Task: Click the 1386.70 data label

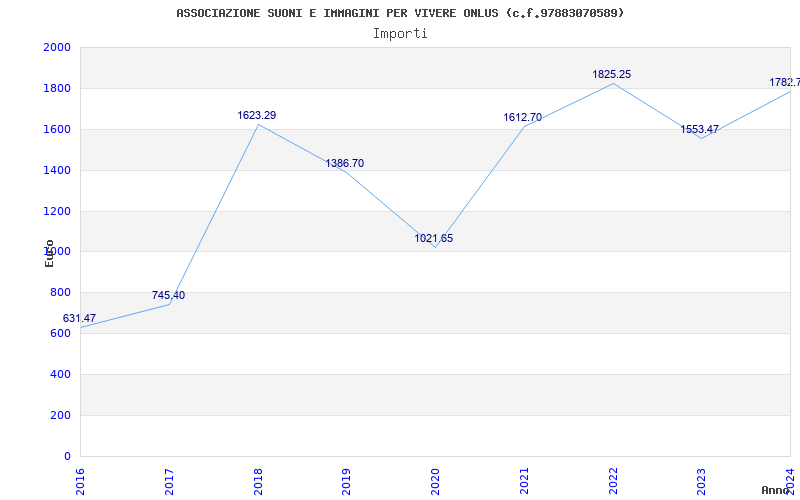Action: coord(345,163)
